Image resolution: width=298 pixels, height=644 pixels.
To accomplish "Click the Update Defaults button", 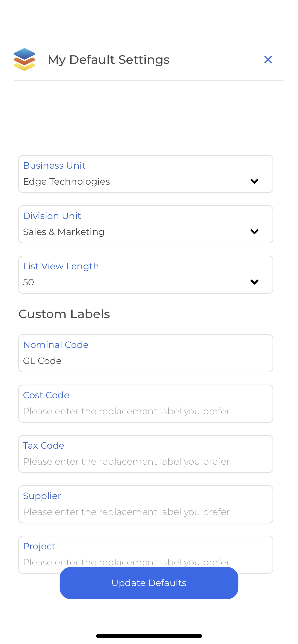I will [x=149, y=583].
